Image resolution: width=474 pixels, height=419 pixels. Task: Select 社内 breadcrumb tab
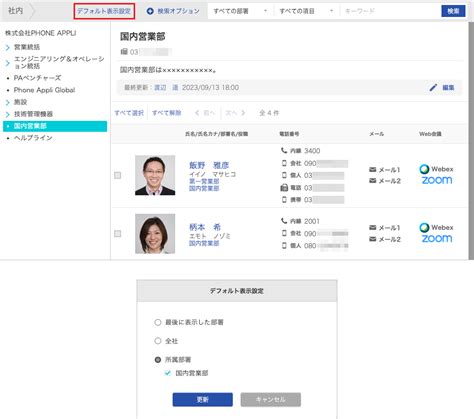click(15, 11)
